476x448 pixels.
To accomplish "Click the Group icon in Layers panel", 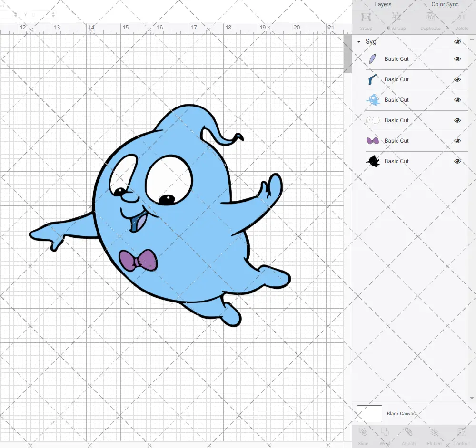I will 366,20.
